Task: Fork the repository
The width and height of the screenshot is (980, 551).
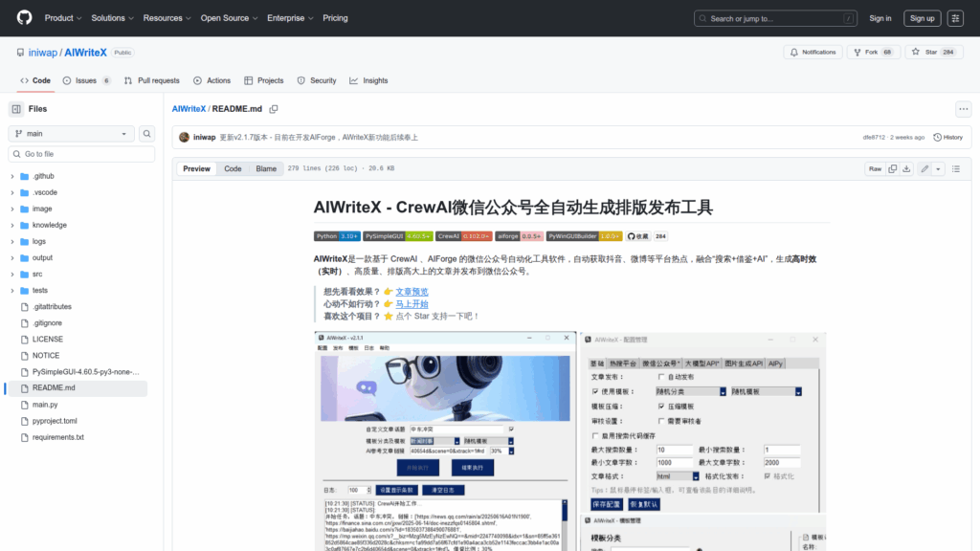Action: [873, 52]
